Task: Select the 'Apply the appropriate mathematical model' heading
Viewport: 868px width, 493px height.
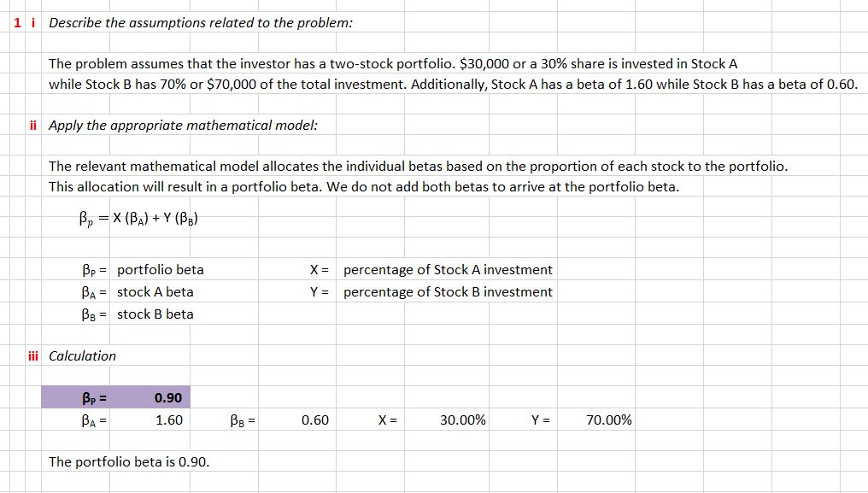Action: (183, 125)
